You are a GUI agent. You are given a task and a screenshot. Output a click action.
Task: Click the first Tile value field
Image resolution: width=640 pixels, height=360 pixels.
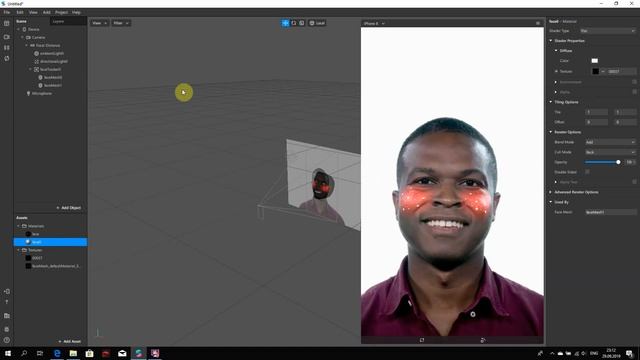click(x=596, y=112)
